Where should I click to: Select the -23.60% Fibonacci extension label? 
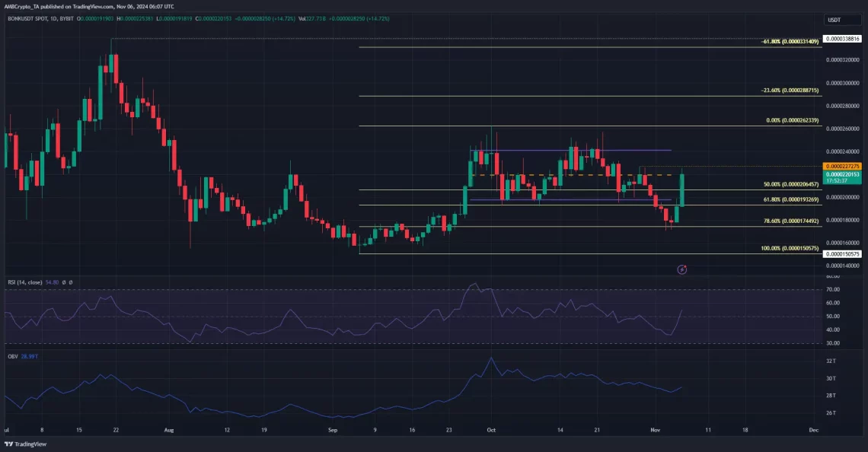790,90
